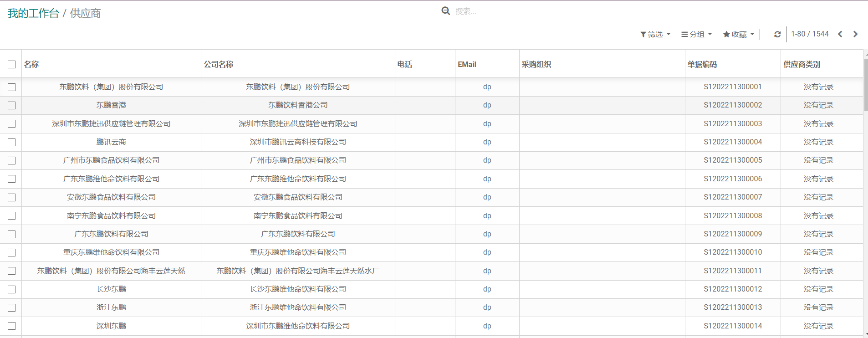Click pager range 1-80 / 1544
The width and height of the screenshot is (868, 338).
[810, 34]
